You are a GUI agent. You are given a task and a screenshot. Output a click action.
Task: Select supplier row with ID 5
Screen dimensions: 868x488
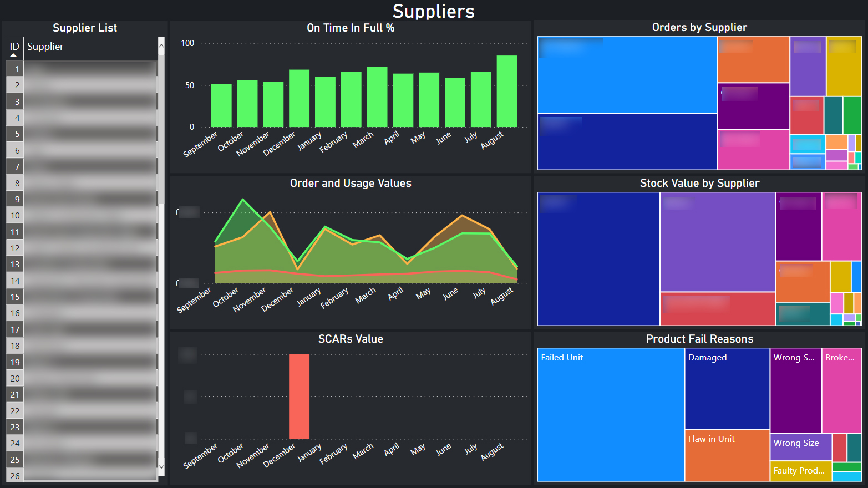pyautogui.click(x=82, y=134)
